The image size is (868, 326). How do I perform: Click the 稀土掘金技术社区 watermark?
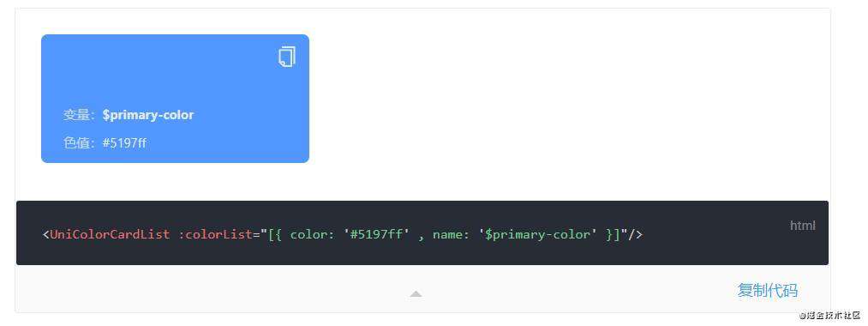(832, 315)
